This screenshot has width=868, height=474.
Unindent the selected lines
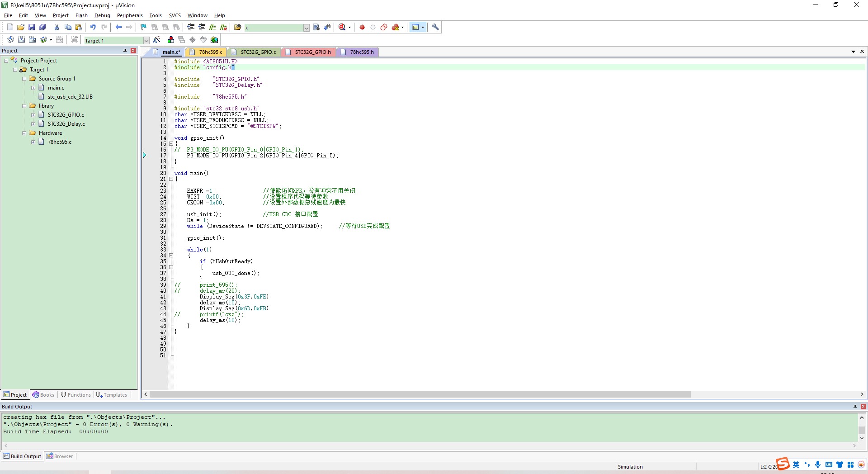coord(202,27)
